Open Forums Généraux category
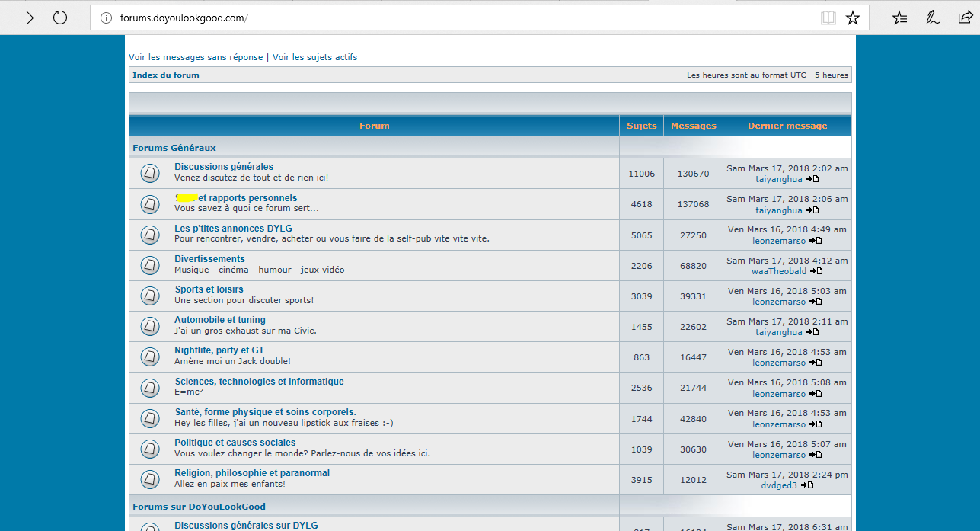The image size is (980, 531). coord(174,148)
